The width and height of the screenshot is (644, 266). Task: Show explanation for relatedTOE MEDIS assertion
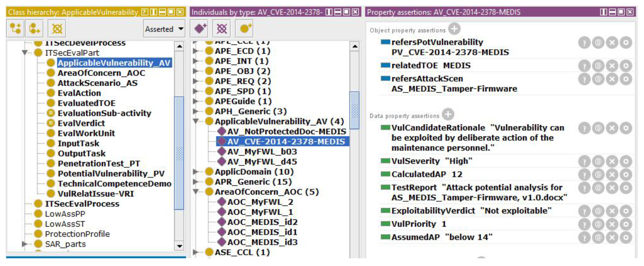click(x=584, y=66)
